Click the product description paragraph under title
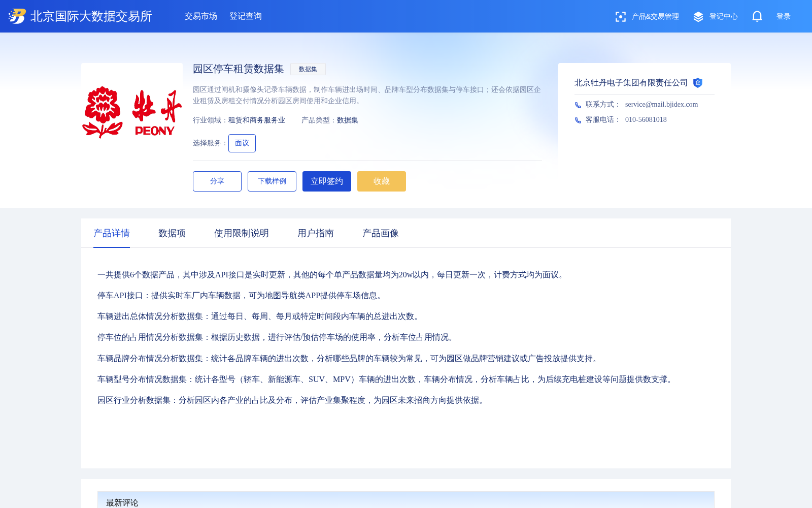The height and width of the screenshot is (508, 812). click(x=367, y=95)
